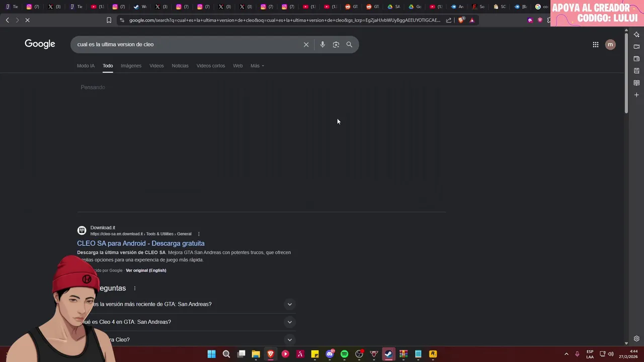Select the Todo results tab
The image size is (644, 362).
108,66
